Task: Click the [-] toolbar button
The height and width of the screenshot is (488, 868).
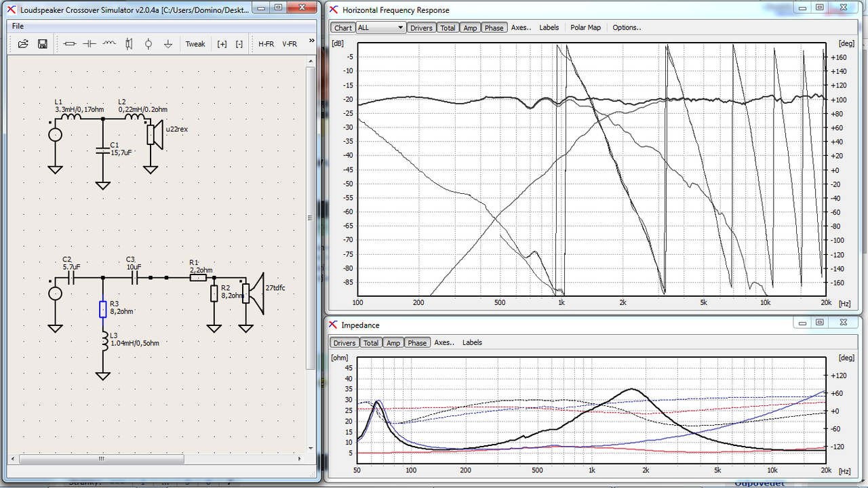Action: click(x=239, y=44)
